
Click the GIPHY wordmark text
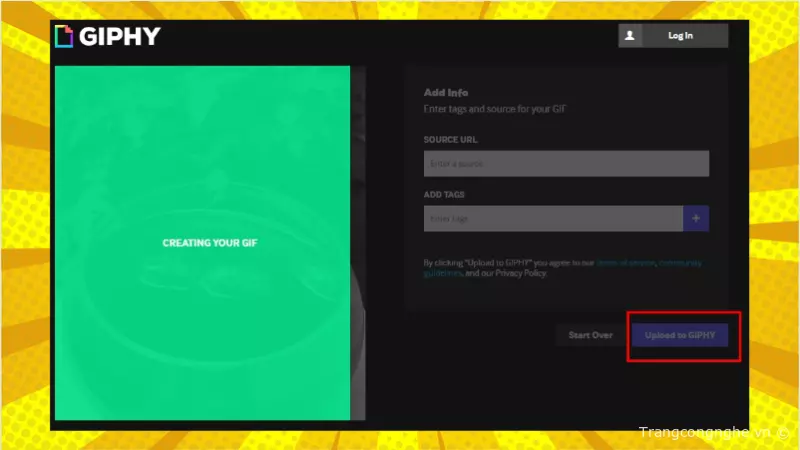tap(119, 37)
